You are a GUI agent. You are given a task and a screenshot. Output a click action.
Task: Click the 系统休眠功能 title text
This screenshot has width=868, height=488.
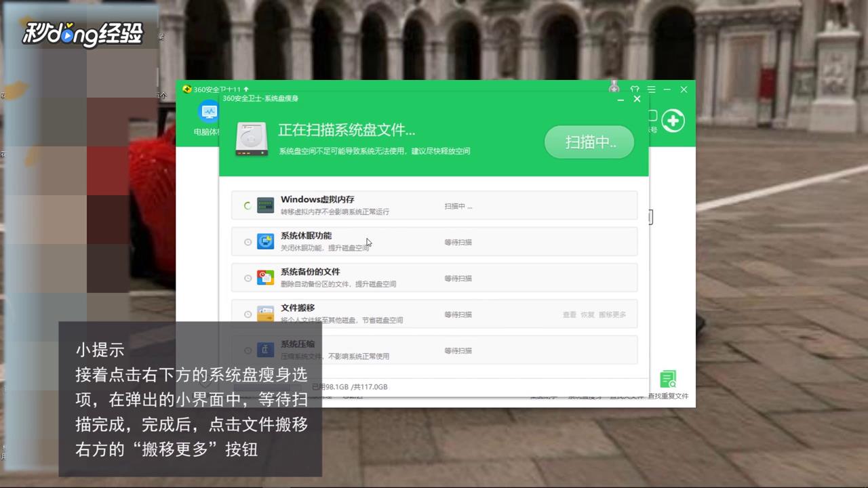coord(306,235)
